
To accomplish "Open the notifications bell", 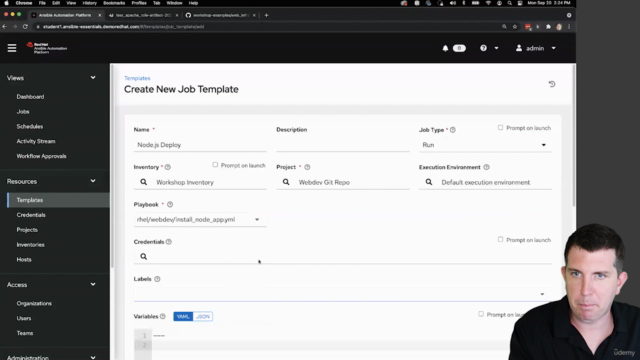I will click(x=445, y=48).
